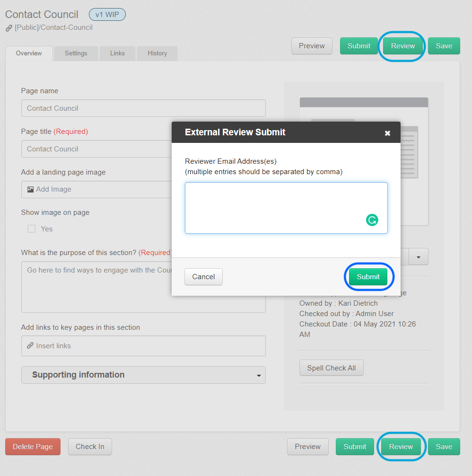
Task: Click the Add Image picture icon
Action: 30,189
